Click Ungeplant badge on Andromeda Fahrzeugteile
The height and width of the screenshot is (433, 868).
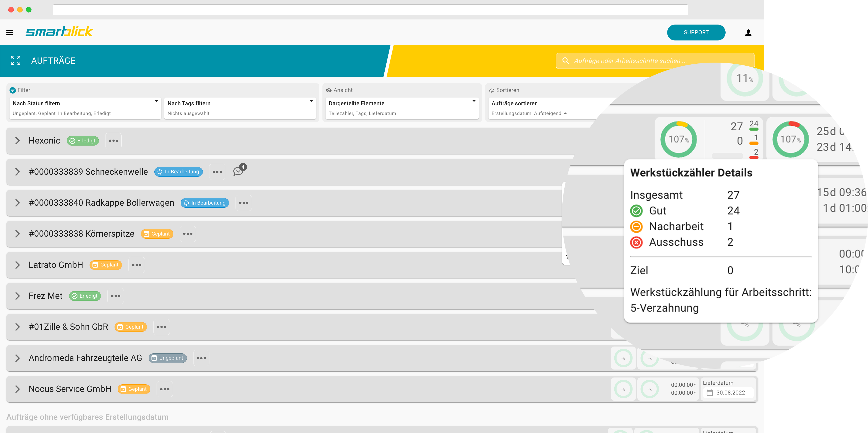tap(167, 358)
